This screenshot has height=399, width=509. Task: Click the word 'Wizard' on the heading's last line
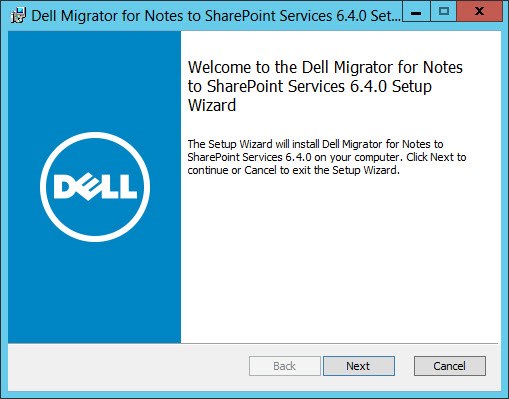(x=212, y=105)
